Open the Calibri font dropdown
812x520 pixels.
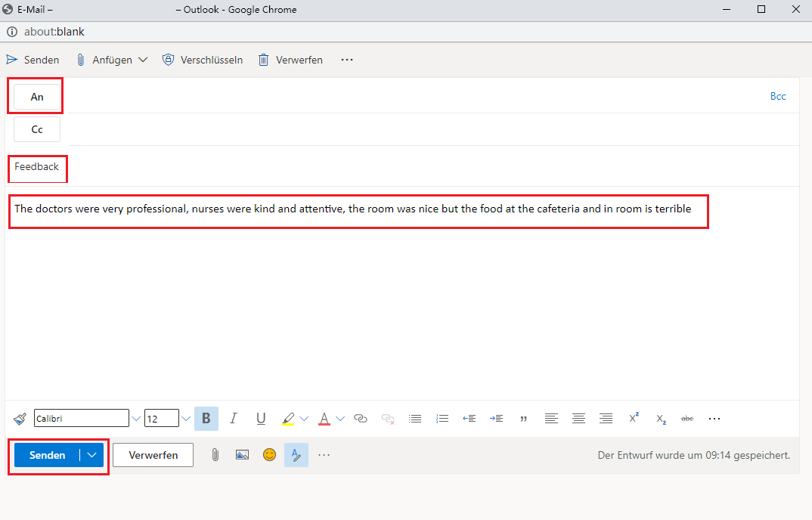pyautogui.click(x=136, y=419)
